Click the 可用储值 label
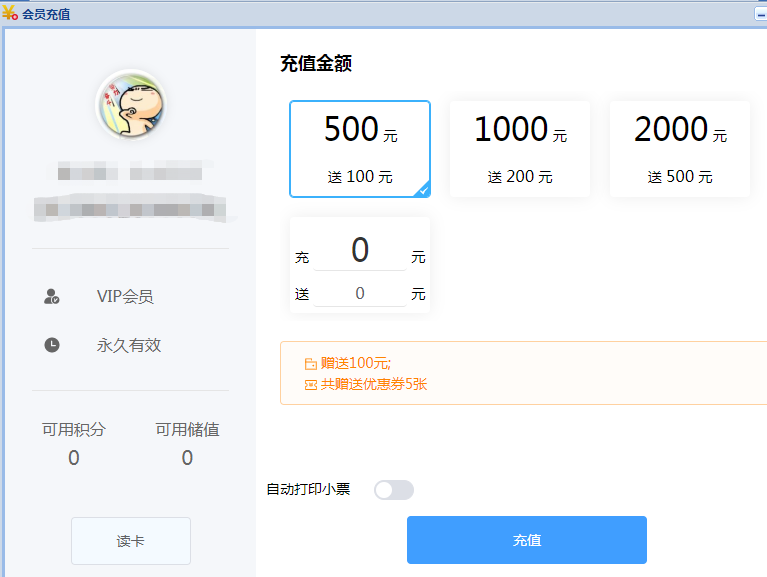Screen dimensions: 767x577 click(187, 429)
